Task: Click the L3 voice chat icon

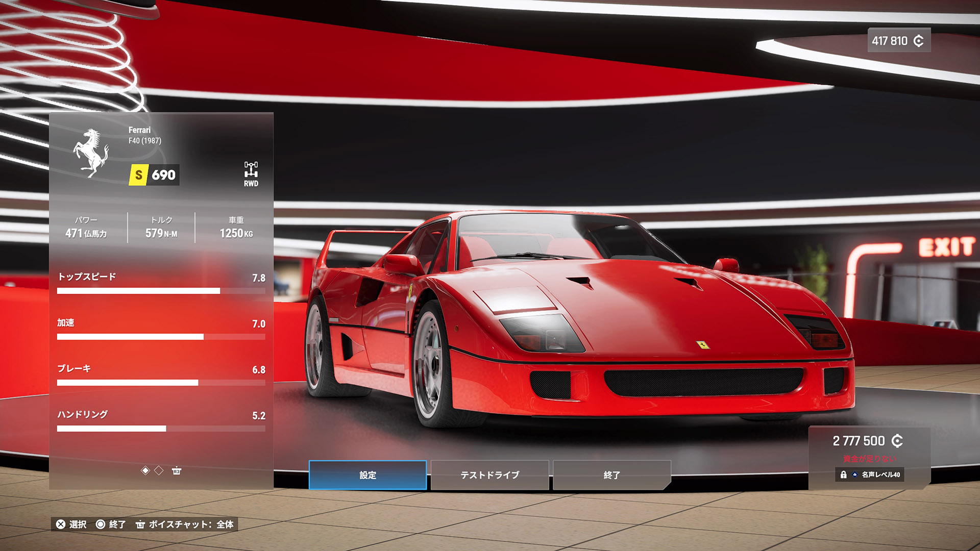Action: point(140,524)
